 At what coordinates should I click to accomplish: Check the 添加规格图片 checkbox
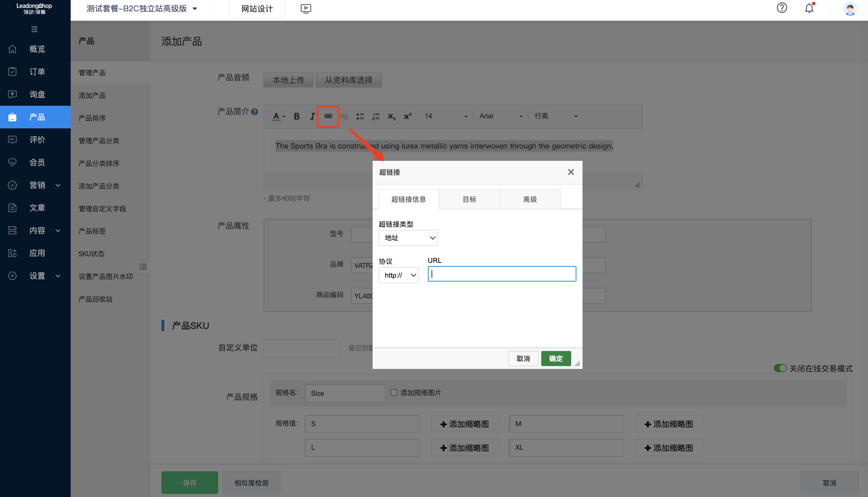394,393
